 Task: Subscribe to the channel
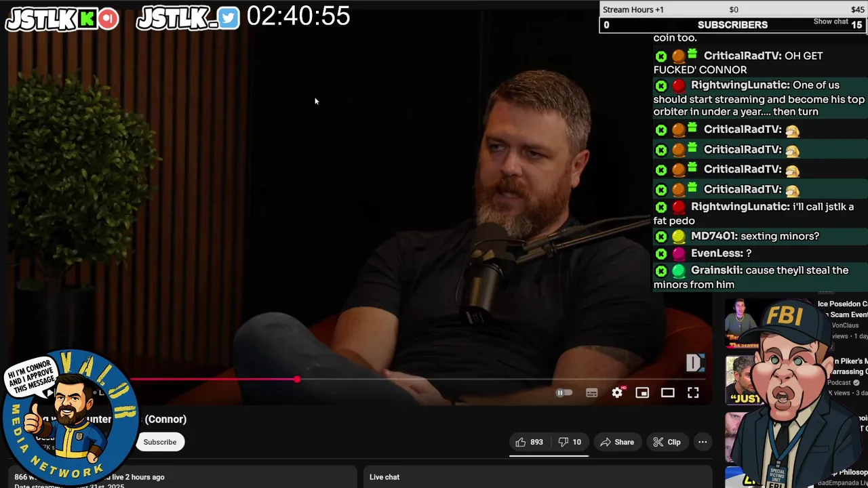click(x=159, y=442)
